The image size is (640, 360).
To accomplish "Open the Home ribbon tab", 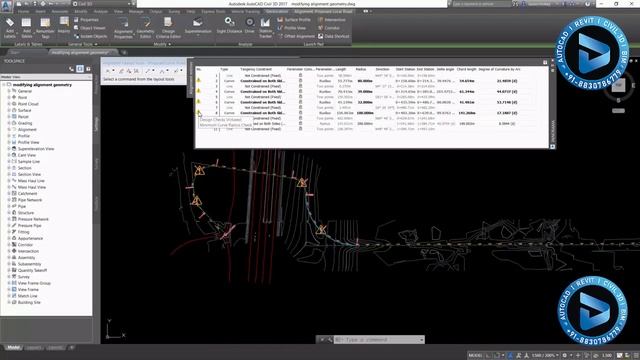I will (x=23, y=11).
